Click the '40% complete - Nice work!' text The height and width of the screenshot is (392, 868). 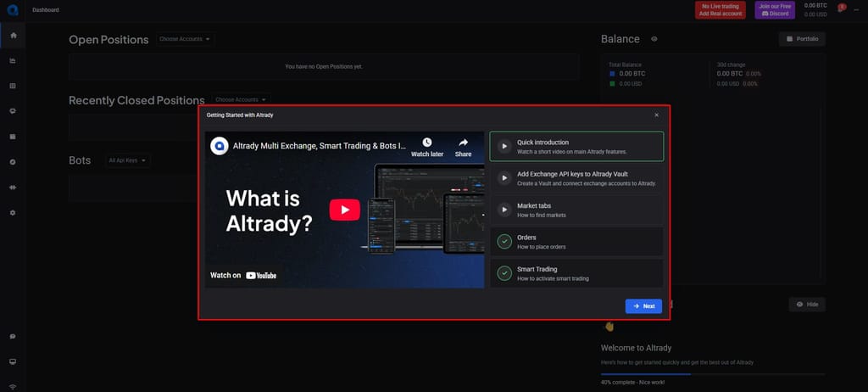632,382
